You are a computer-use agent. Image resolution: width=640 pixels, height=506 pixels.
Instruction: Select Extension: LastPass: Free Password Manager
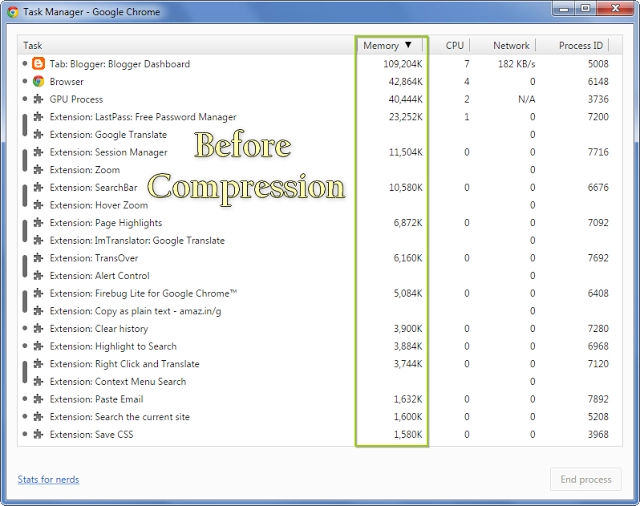320,117
